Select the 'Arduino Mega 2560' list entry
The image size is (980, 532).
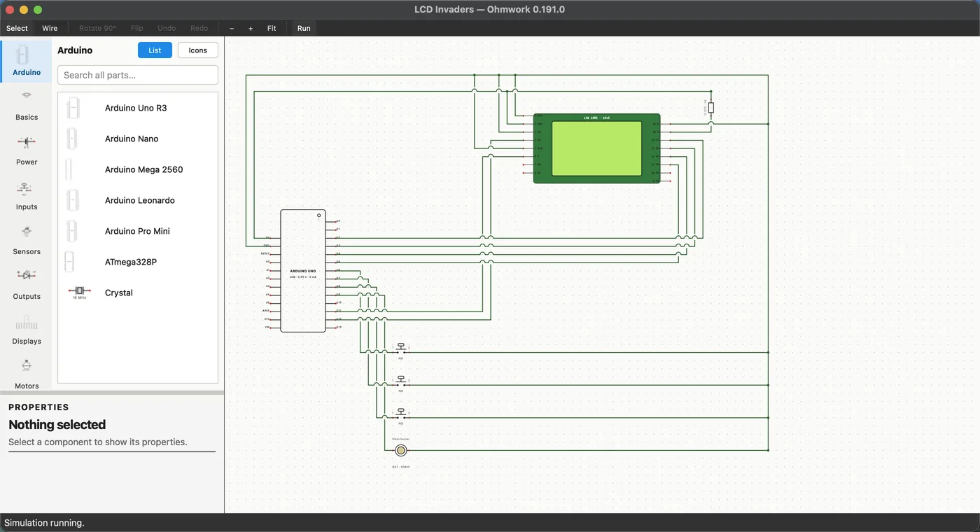pyautogui.click(x=138, y=169)
